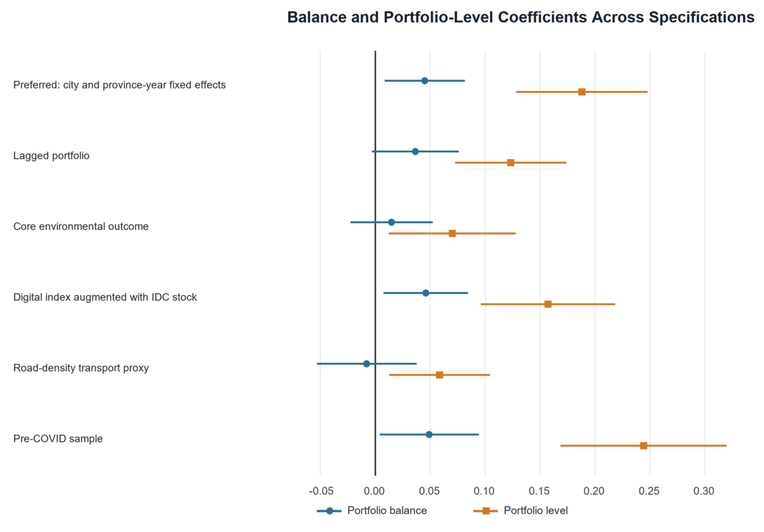Viewport: 764px width, 532px height.
Task: Select Road-density transport proxy blue circle
Action: (x=367, y=364)
